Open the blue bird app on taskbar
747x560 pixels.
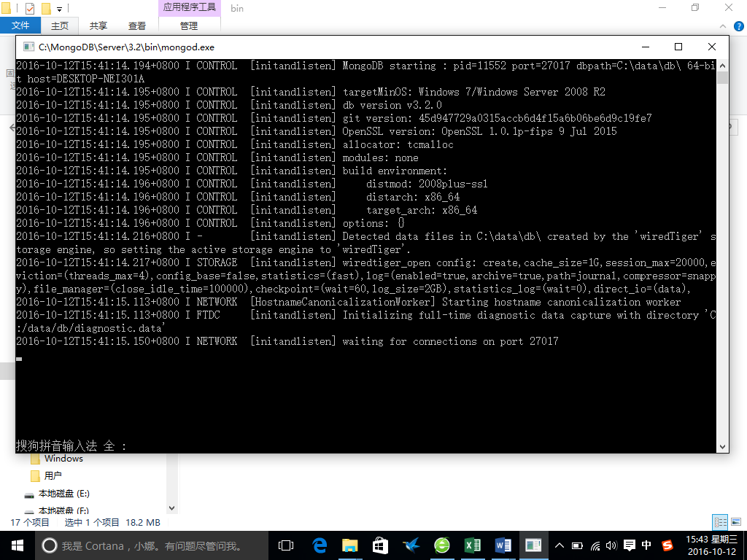point(411,545)
